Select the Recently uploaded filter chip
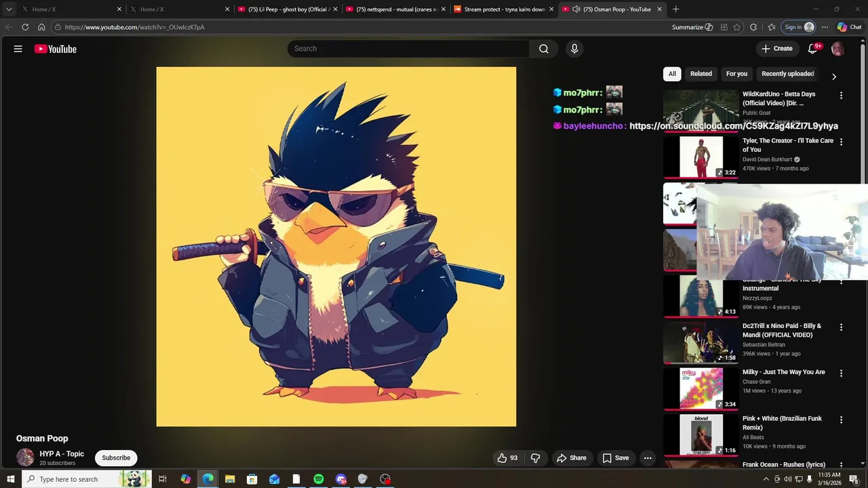Image resolution: width=868 pixels, height=488 pixels. coord(788,74)
